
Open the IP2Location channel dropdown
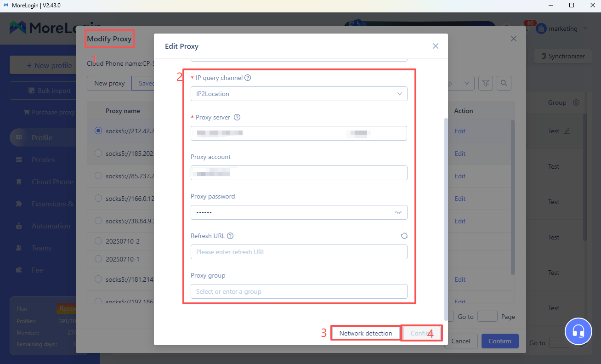click(299, 94)
